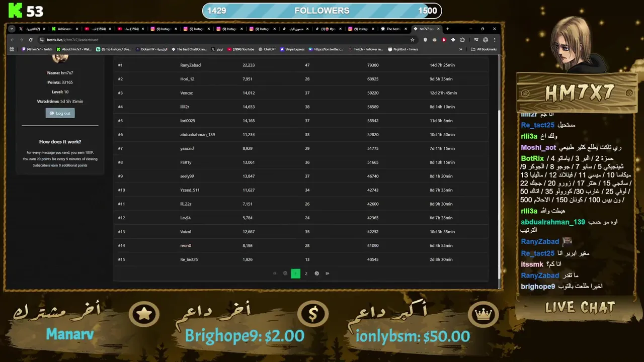Open the Chrome three-dot menu
The image size is (644, 362).
[495, 40]
